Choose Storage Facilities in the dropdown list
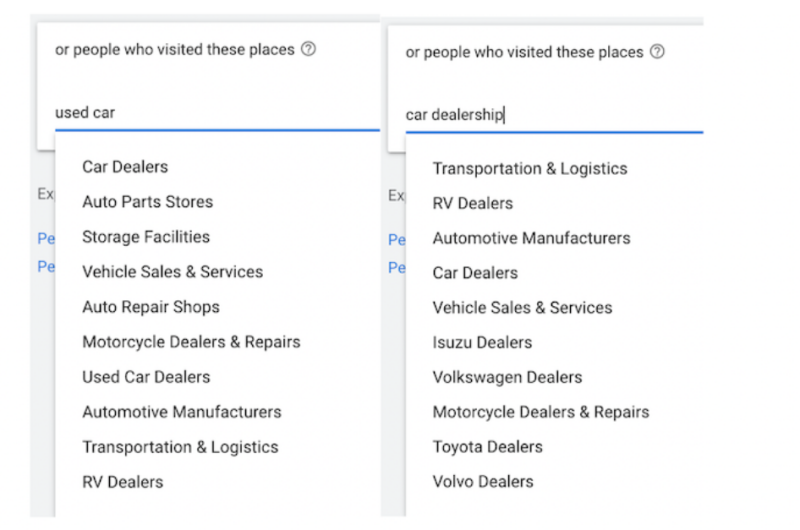800x530 pixels. (x=146, y=237)
